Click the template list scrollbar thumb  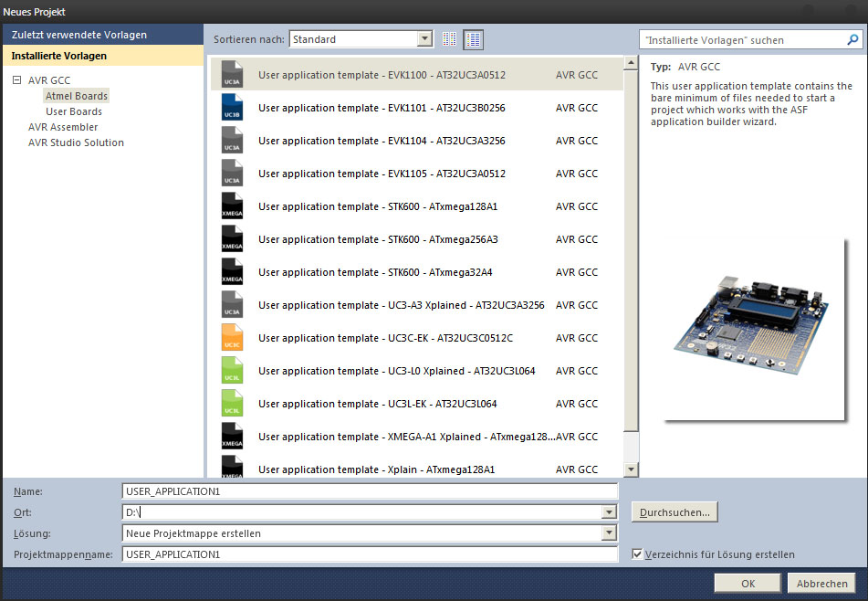631,250
